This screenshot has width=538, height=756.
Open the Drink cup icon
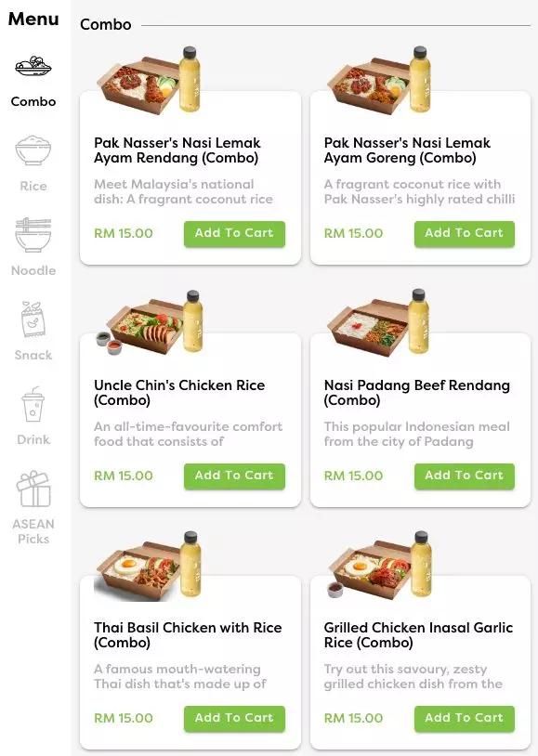(x=33, y=404)
